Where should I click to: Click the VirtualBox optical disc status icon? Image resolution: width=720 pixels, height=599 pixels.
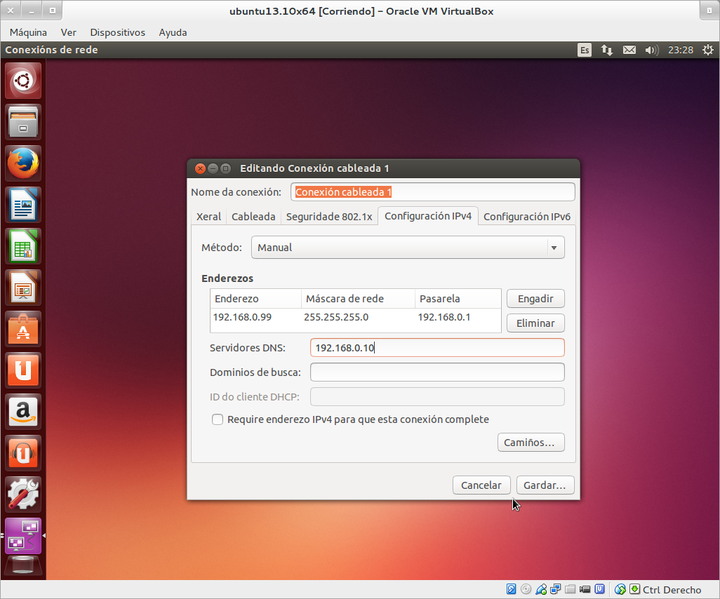pos(526,589)
